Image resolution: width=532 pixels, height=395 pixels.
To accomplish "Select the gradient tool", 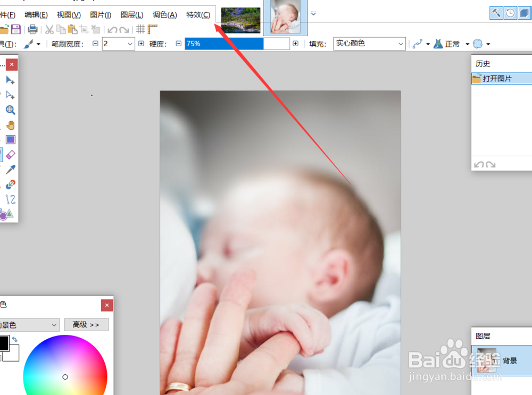I will click(10, 140).
